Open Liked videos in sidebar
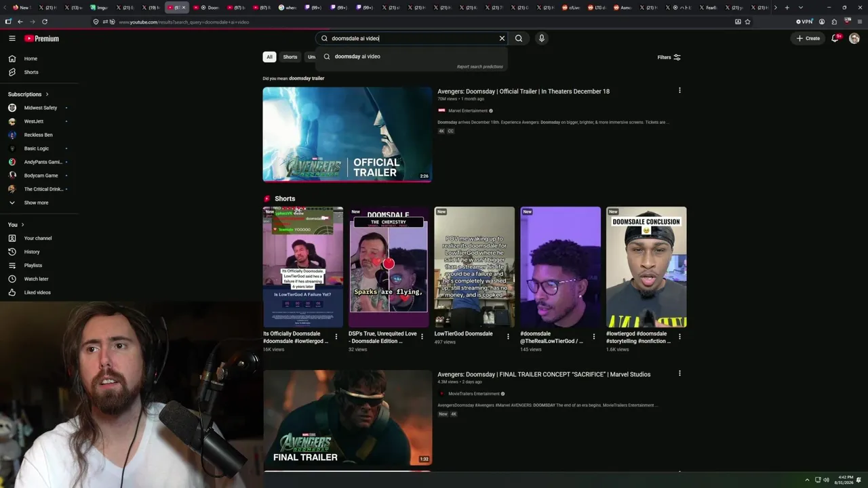 click(39, 292)
